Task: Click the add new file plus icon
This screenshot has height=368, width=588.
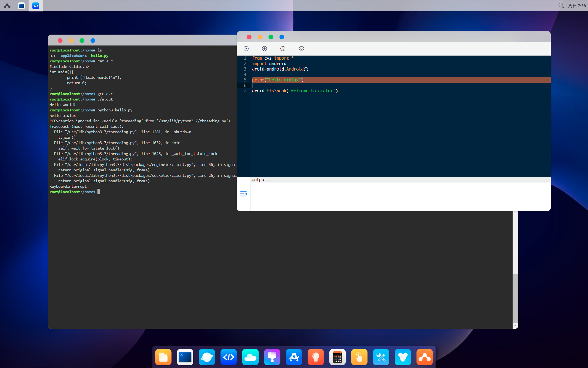Action: (264, 48)
